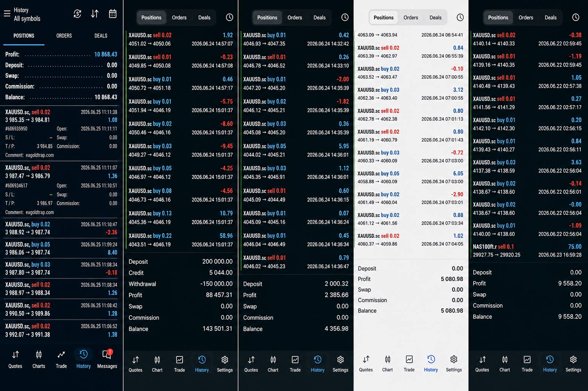Image resolution: width=588 pixels, height=391 pixels.
Task: Open XAUUSD.sc buy 0.13 row with profit 10.79
Action: (x=181, y=217)
